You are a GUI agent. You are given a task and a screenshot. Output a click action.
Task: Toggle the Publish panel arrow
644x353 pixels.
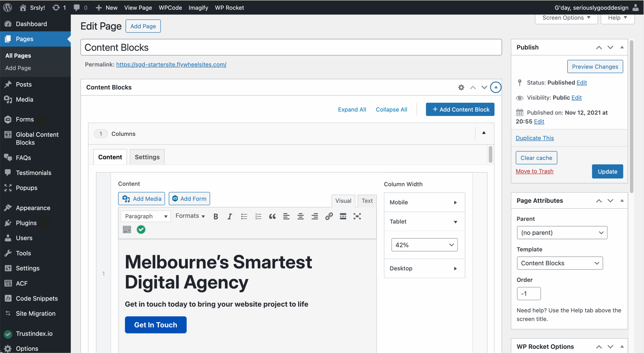coord(622,47)
